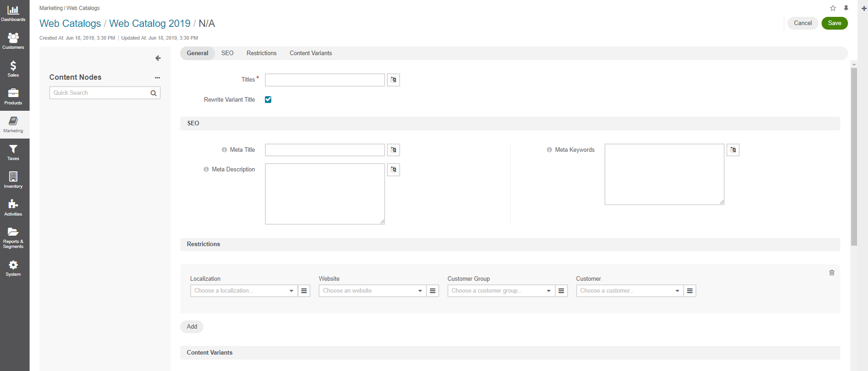Open Web Catalog 2019 breadcrumb link
Screen dimensions: 868x371
click(x=150, y=24)
